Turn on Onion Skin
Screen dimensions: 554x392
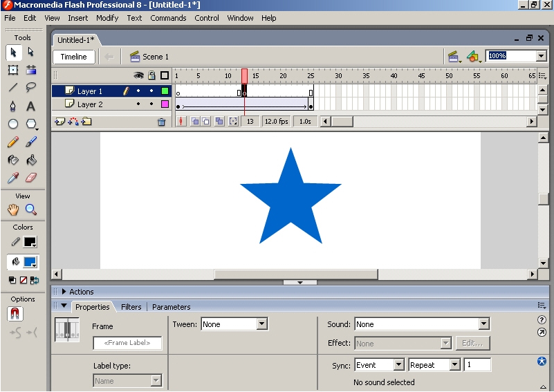[195, 122]
